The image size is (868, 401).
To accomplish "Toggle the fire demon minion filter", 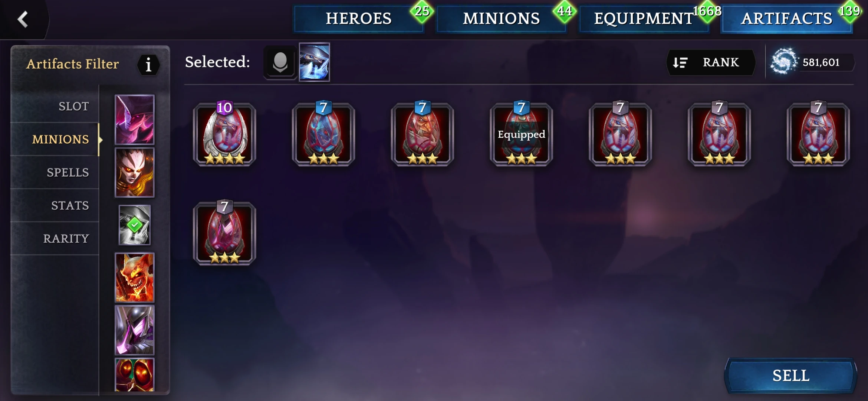I will click(134, 277).
